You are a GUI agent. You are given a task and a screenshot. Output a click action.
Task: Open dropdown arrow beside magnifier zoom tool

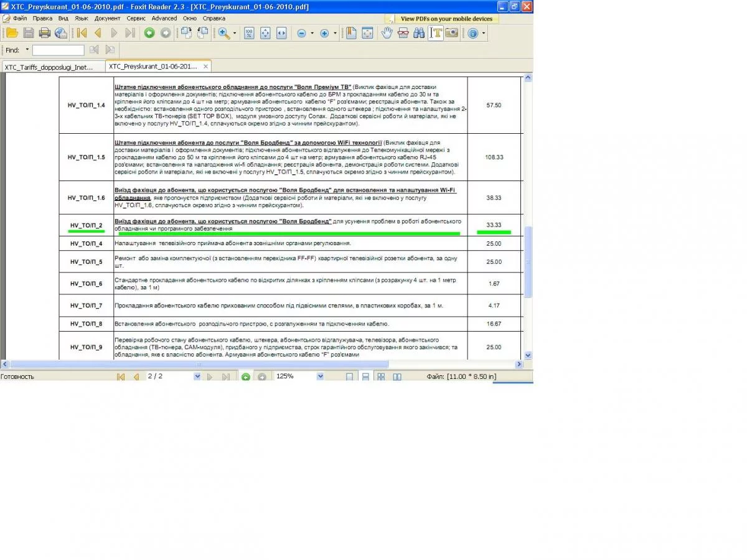coord(235,34)
